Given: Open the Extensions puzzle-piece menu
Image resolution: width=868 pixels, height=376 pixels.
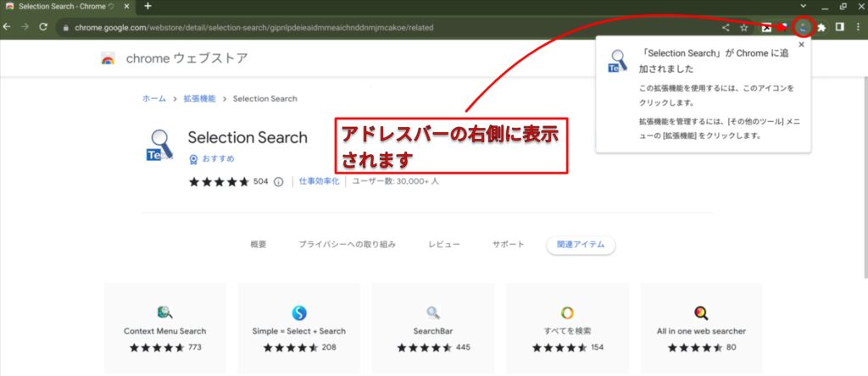Looking at the screenshot, I should (821, 27).
